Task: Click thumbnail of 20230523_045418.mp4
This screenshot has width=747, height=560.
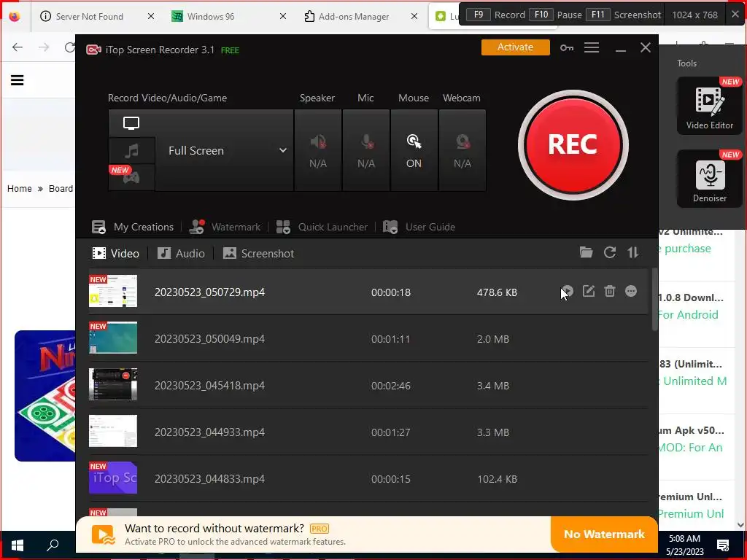Action: point(113,384)
